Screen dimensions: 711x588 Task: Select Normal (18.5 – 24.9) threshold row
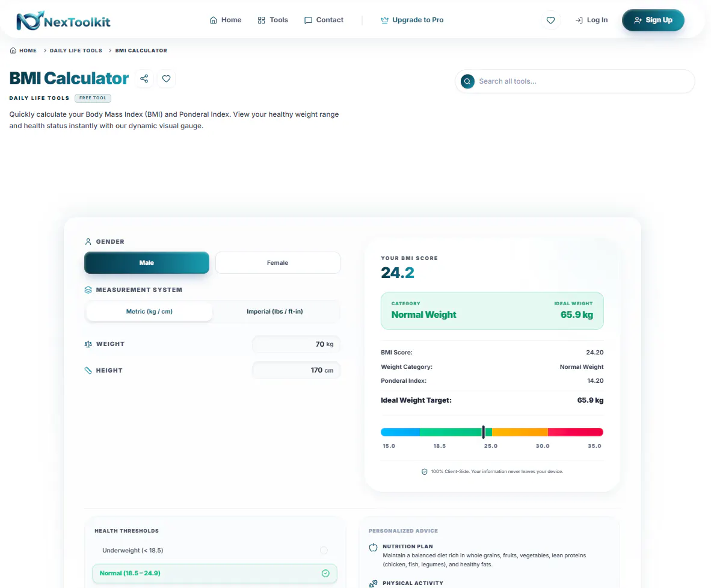pyautogui.click(x=215, y=574)
